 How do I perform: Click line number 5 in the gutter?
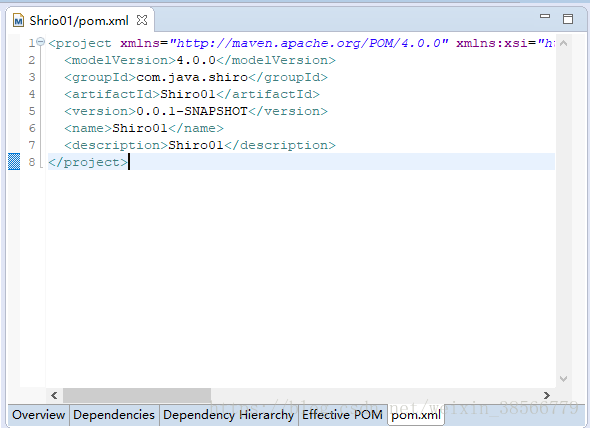[32, 111]
